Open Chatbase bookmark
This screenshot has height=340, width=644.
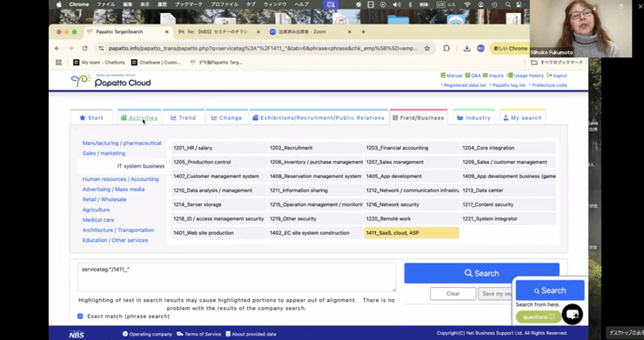click(x=156, y=63)
